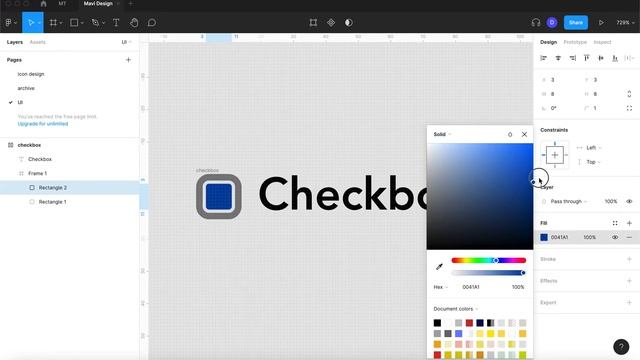
Task: Open Hex color model dropdown
Action: pyautogui.click(x=440, y=287)
